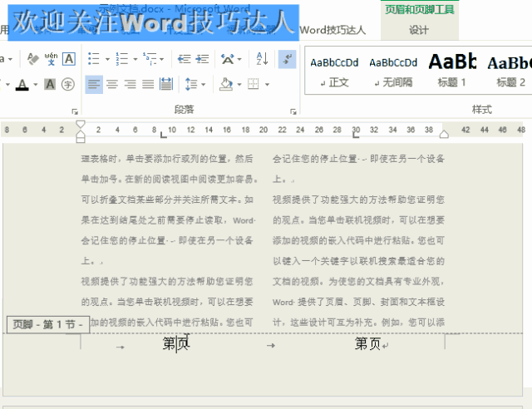Open Asian Layout text options
Viewport: 532px width, 409px height.
(x=227, y=59)
